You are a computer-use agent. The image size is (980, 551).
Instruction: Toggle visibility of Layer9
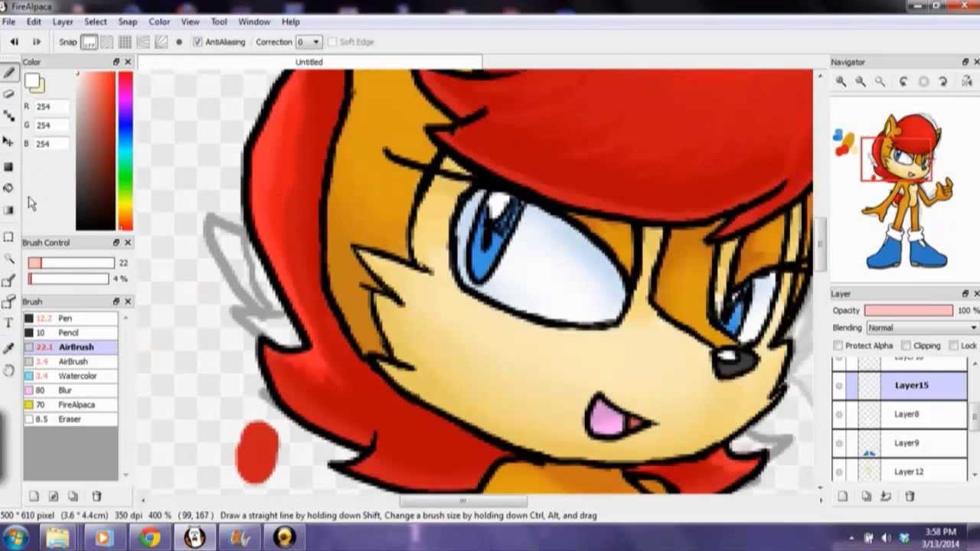(839, 443)
